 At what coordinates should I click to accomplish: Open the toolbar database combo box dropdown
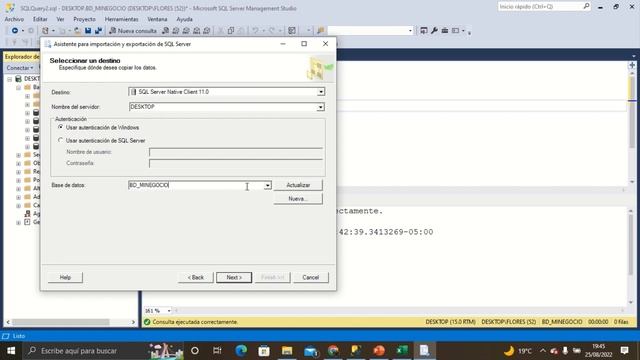point(410,31)
